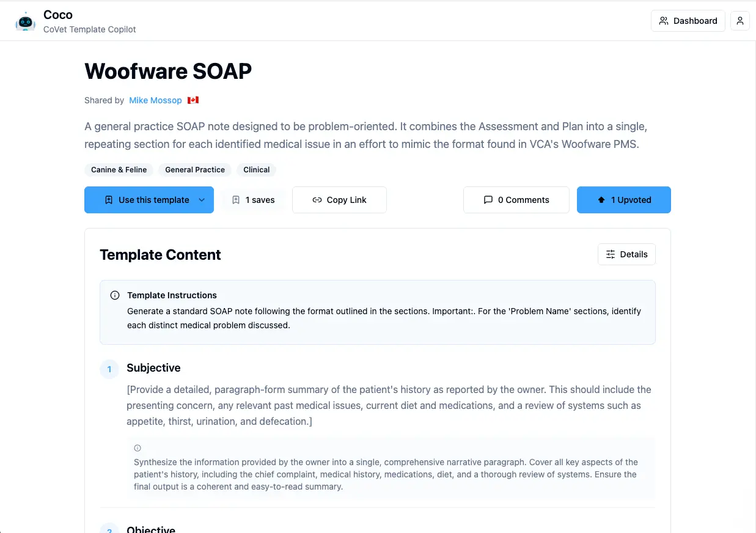
Task: Select the Clinical tag
Action: point(257,170)
